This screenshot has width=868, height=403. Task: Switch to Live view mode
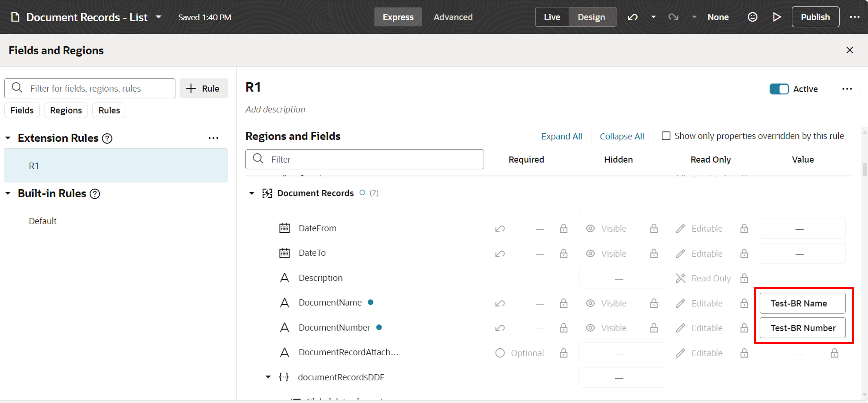pos(552,17)
